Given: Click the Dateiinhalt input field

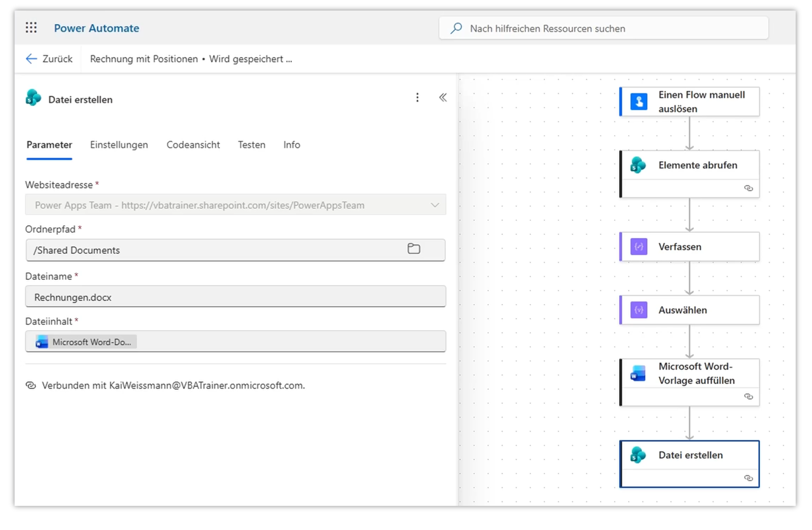Looking at the screenshot, I should pyautogui.click(x=235, y=341).
